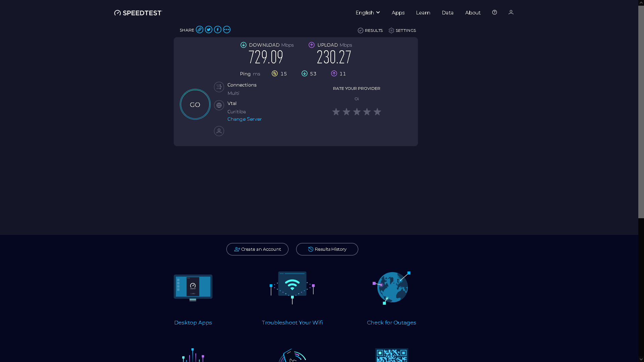
Task: Open the About menu
Action: 473,12
